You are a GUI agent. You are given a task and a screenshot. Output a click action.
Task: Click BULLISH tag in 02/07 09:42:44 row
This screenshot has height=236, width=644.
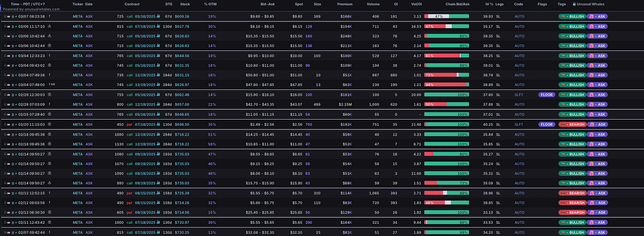pyautogui.click(x=572, y=232)
